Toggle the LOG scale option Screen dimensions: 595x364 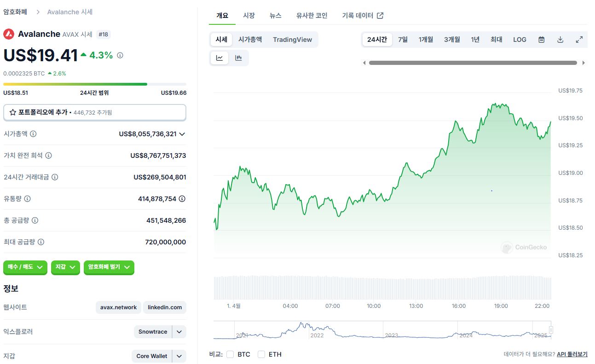coord(520,40)
